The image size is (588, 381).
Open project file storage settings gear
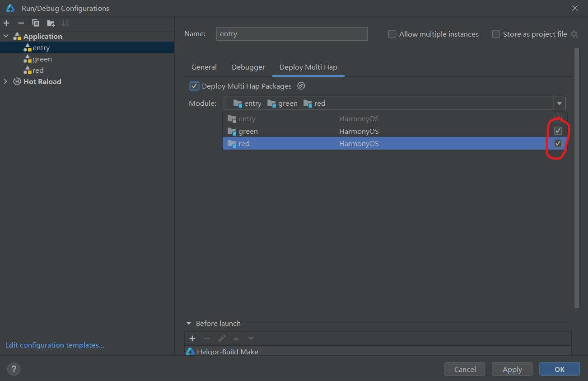point(574,34)
